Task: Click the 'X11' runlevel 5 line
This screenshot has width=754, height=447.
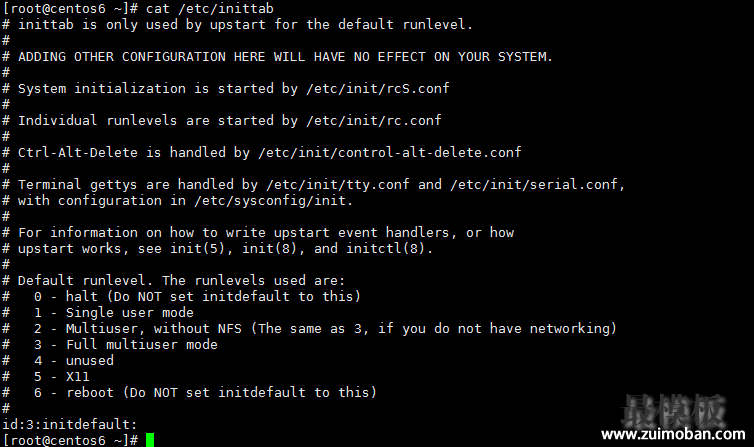Action: tap(77, 376)
